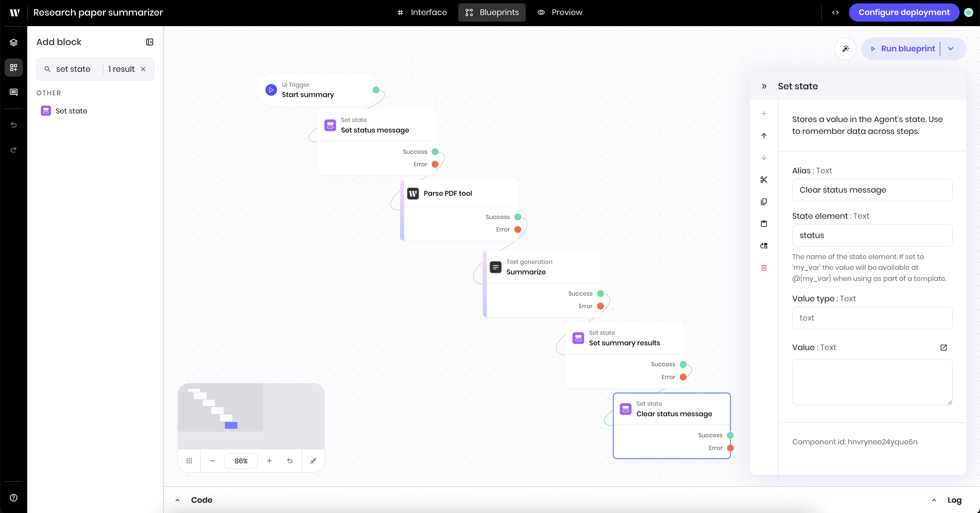This screenshot has height=513, width=980.
Task: Click Configure deployment button
Action: coord(903,12)
